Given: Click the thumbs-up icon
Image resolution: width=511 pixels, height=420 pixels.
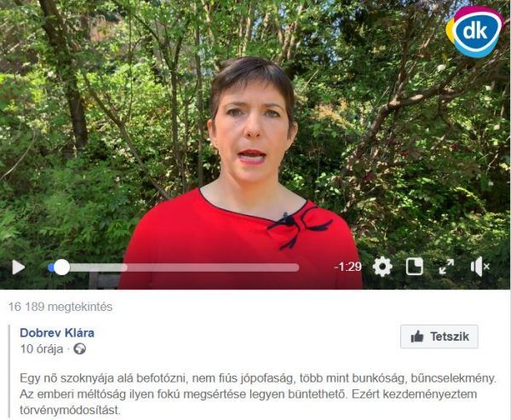Looking at the screenshot, I should point(417,337).
